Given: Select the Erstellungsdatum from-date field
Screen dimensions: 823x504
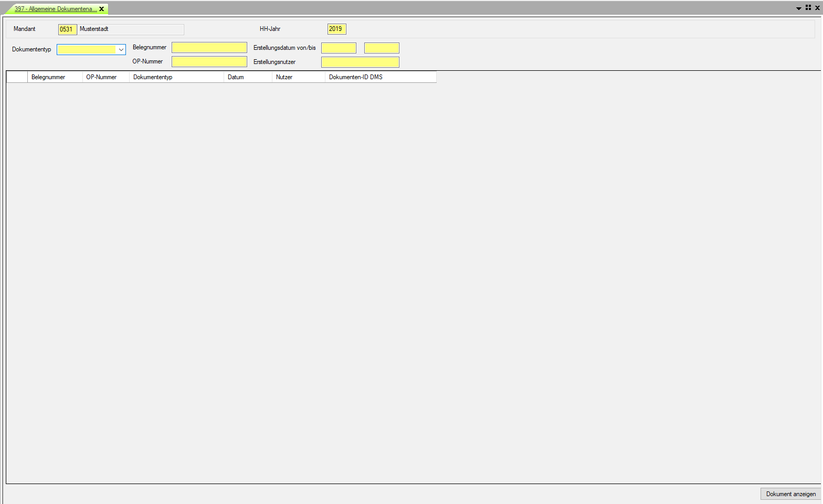Looking at the screenshot, I should click(x=339, y=48).
